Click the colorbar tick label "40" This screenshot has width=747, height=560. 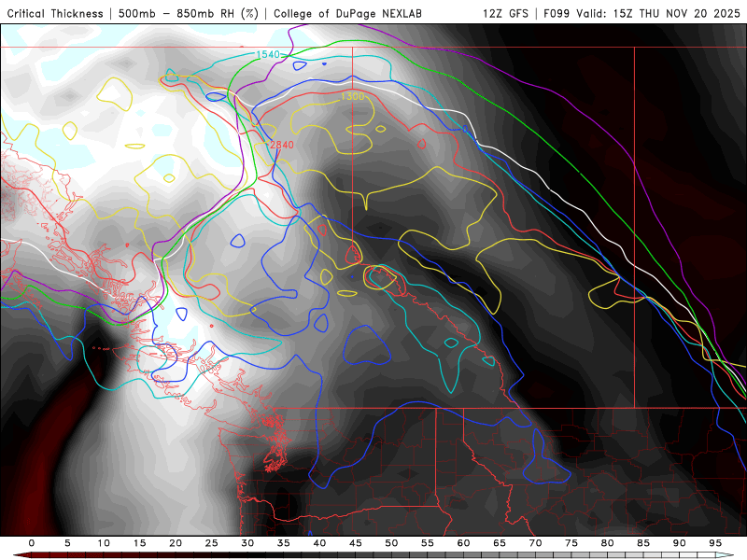pyautogui.click(x=319, y=543)
